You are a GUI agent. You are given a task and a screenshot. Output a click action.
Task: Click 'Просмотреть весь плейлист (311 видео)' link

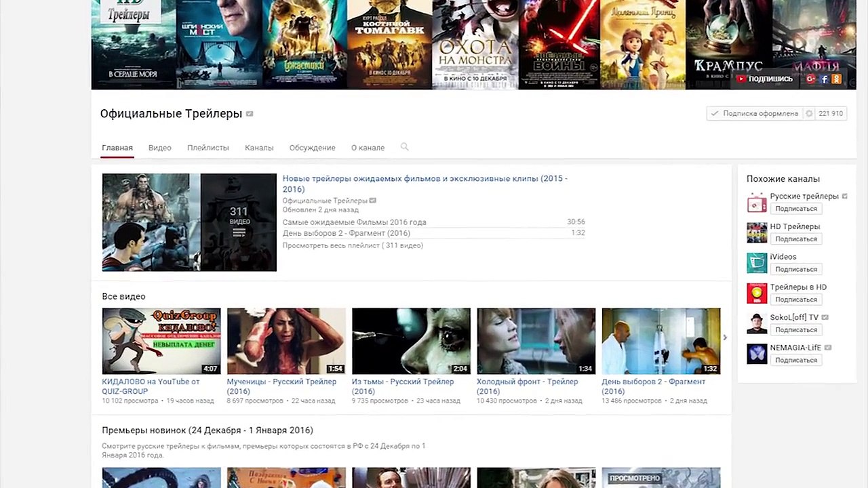point(353,245)
